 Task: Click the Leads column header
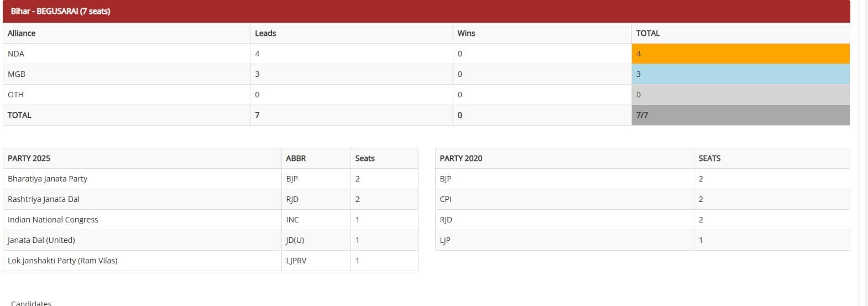point(265,33)
